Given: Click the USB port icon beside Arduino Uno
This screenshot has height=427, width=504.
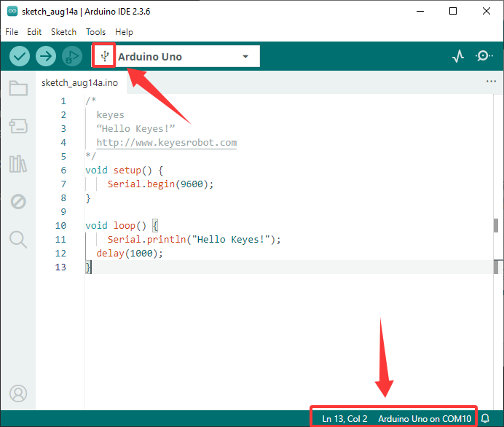Looking at the screenshot, I should point(104,56).
